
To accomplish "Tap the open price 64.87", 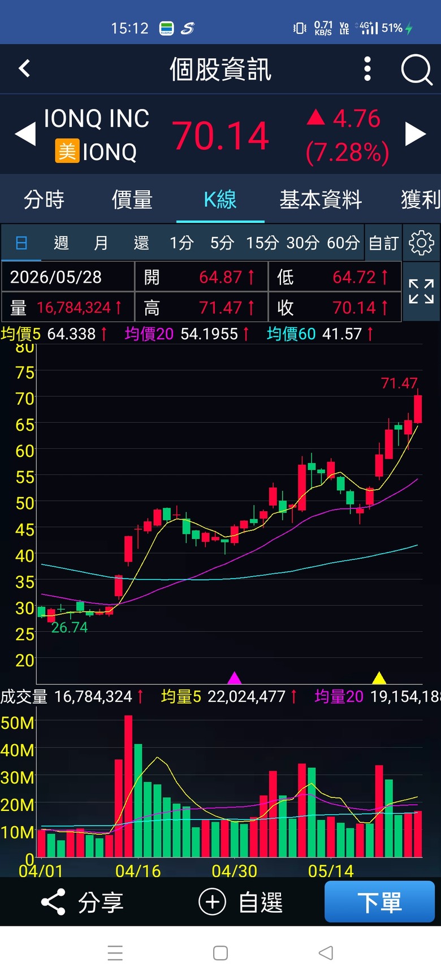I will point(220,277).
